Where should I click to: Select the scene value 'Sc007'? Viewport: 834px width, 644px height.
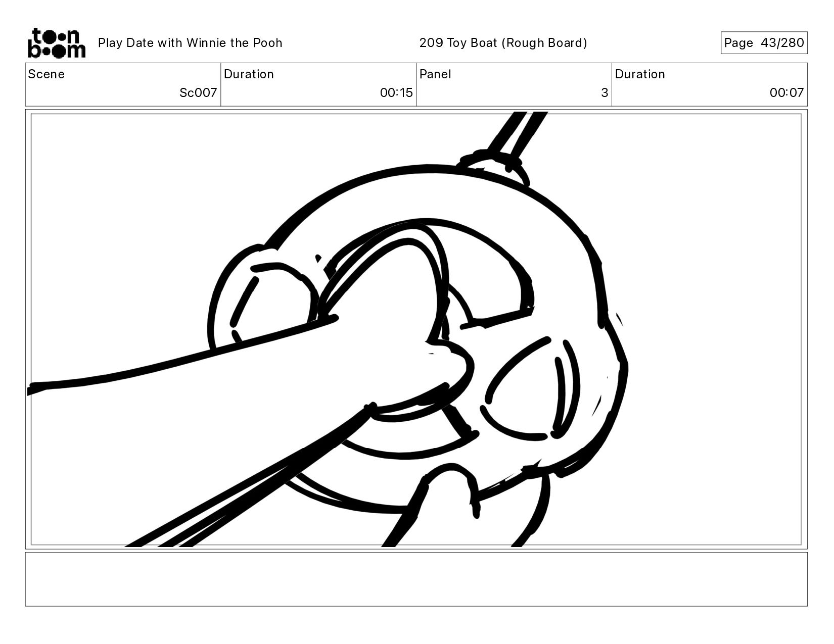[x=198, y=93]
